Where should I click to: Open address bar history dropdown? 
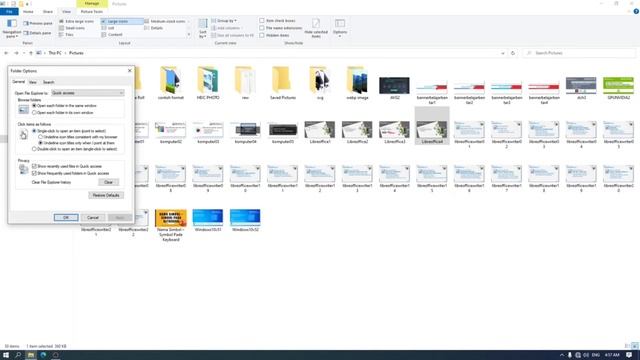point(502,53)
